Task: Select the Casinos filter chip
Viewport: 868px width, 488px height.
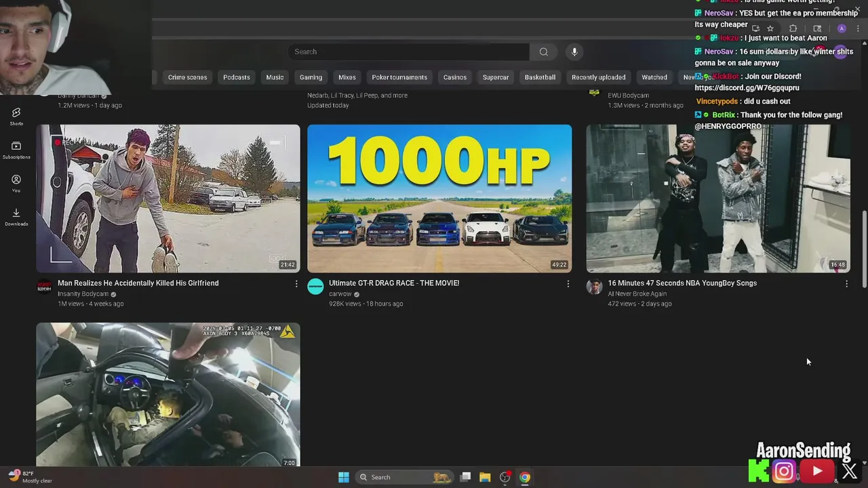Action: [455, 77]
